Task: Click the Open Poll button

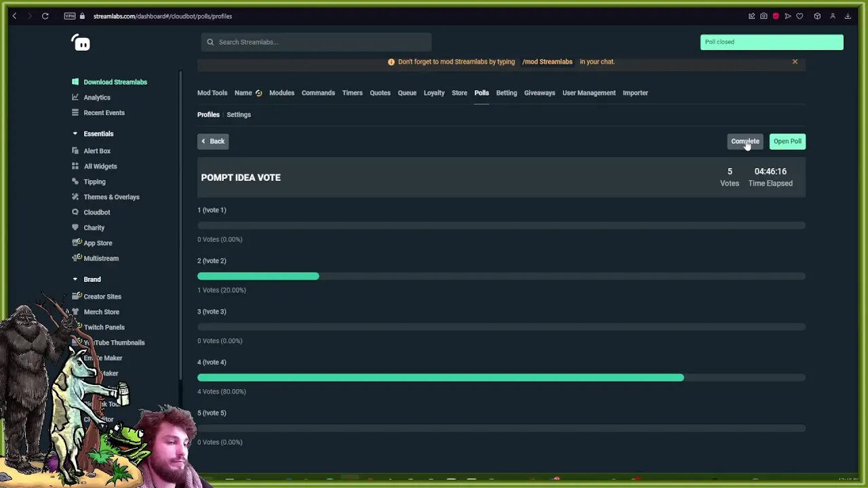Action: click(787, 141)
